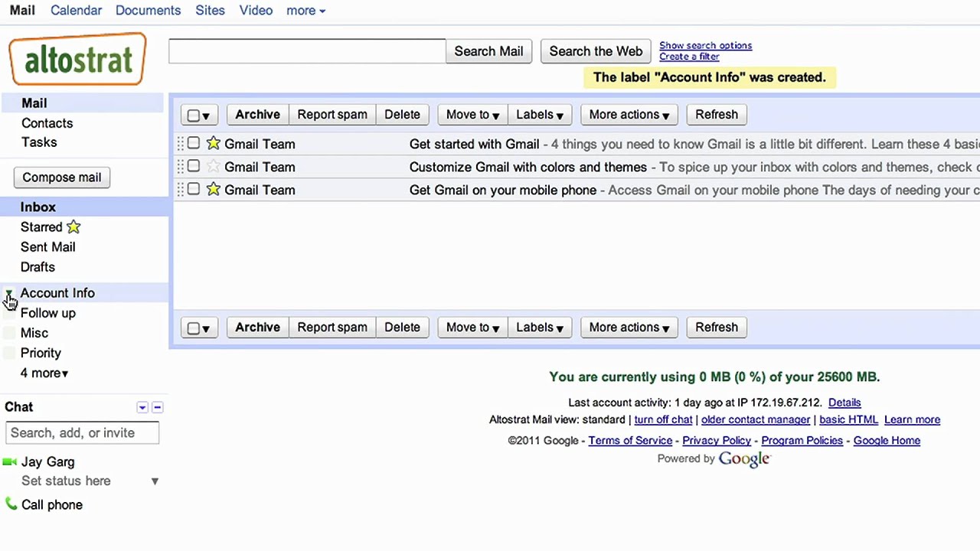The image size is (980, 551).
Task: Click Set status here text
Action: tap(66, 481)
